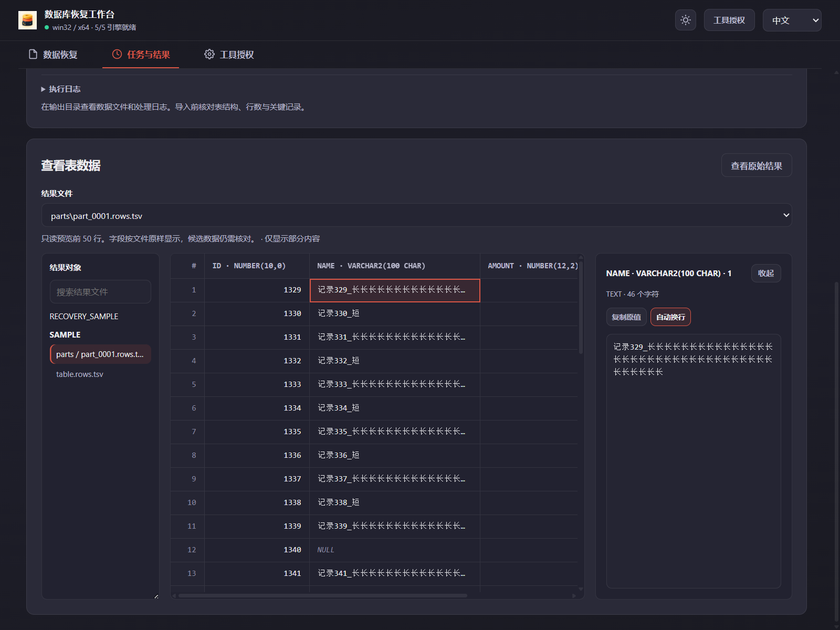Click the gear icon on 工具授权 tab
Viewport: 840px width, 630px height.
[x=209, y=54]
